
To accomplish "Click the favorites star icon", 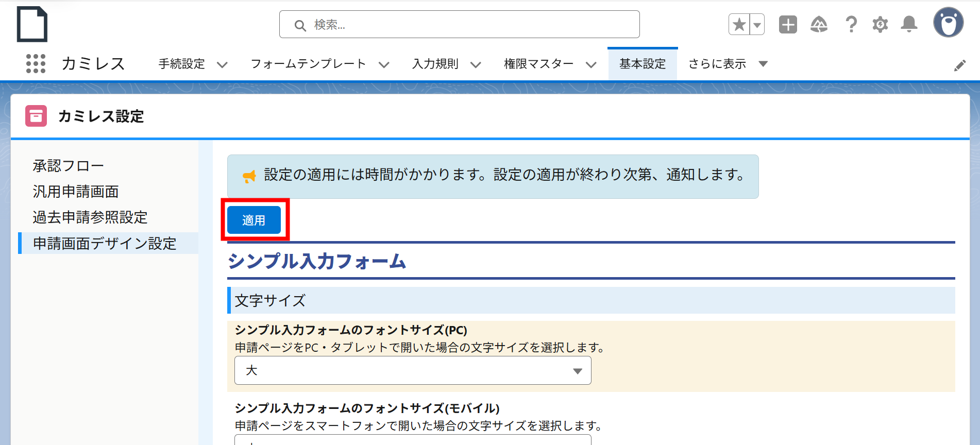I will click(739, 24).
